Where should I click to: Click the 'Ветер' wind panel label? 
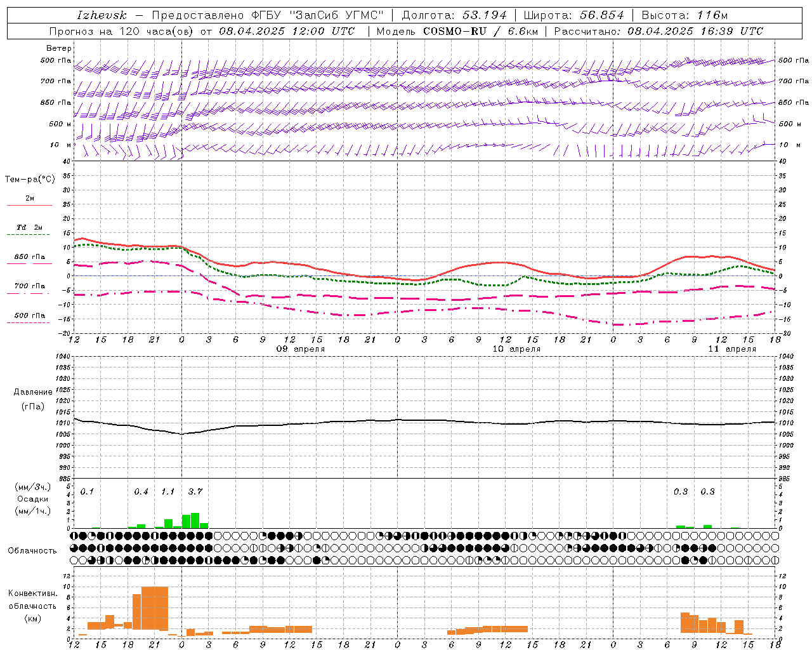pos(59,48)
